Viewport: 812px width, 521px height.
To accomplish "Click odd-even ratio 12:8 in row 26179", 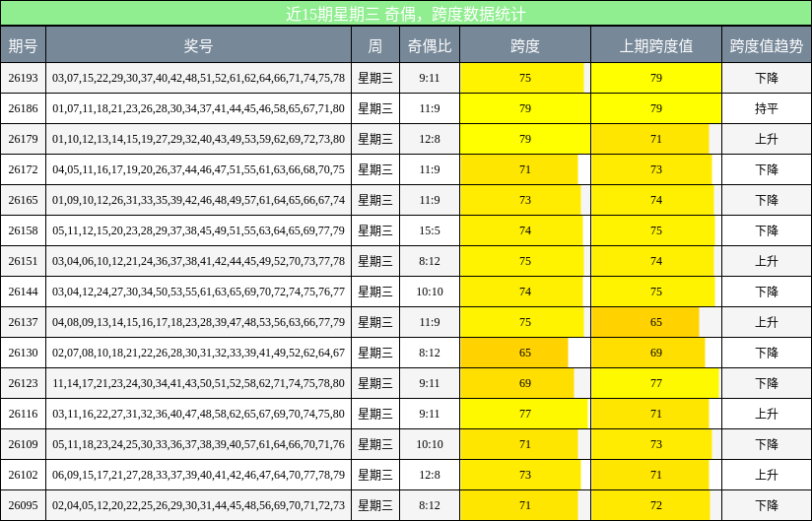I will [430, 139].
